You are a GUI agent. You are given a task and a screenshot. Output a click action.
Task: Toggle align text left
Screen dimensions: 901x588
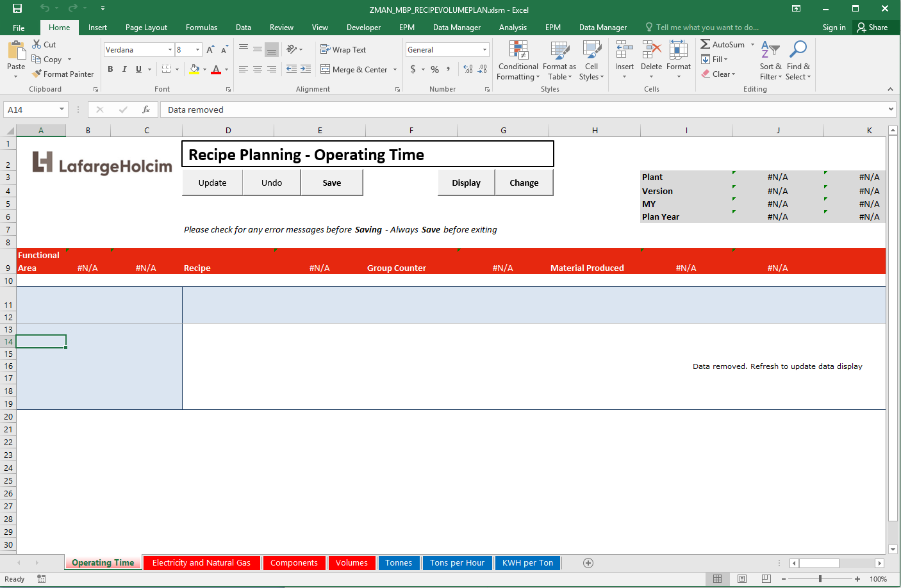pyautogui.click(x=244, y=69)
